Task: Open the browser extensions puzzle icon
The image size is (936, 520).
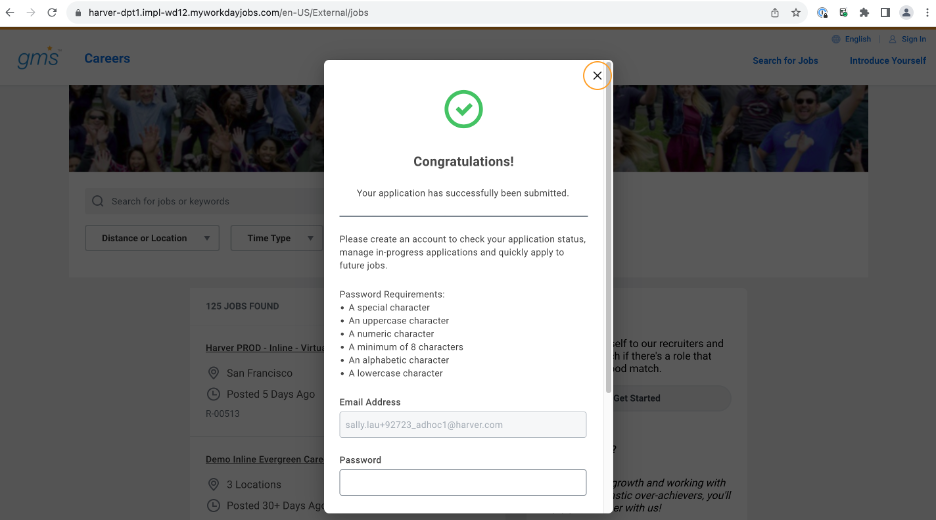Action: coord(864,13)
